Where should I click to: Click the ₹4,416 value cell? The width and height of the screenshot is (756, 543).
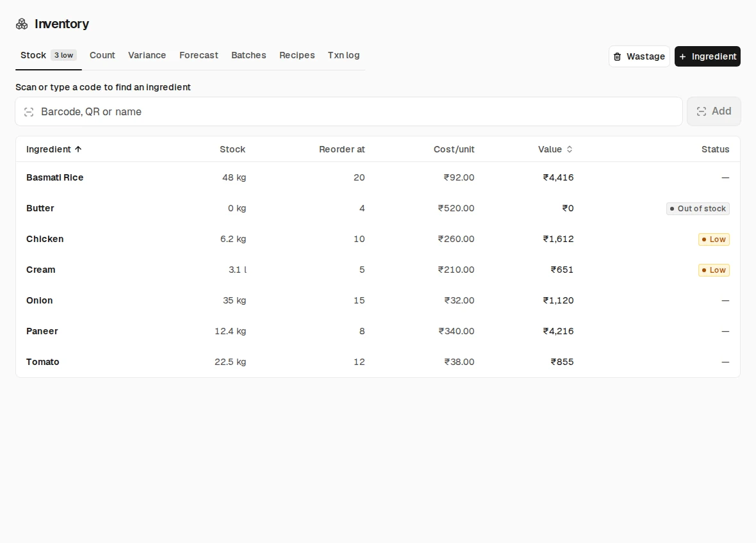(558, 177)
